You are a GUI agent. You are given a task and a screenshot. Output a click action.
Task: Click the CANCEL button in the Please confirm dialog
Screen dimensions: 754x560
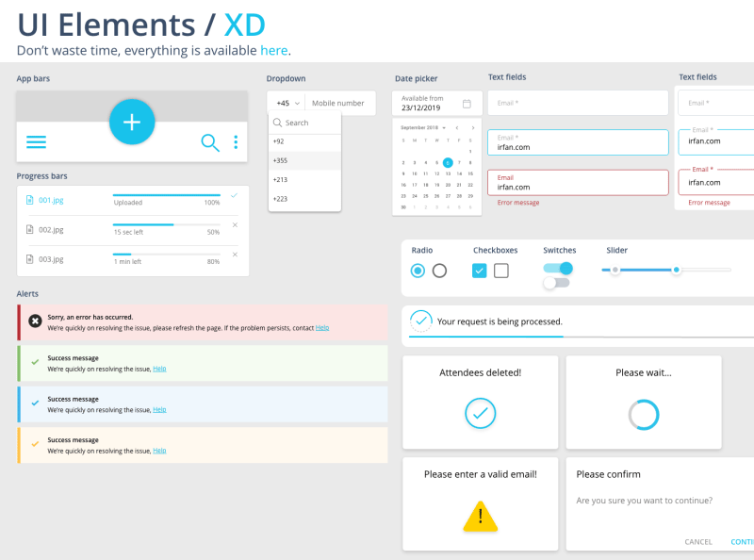[697, 541]
